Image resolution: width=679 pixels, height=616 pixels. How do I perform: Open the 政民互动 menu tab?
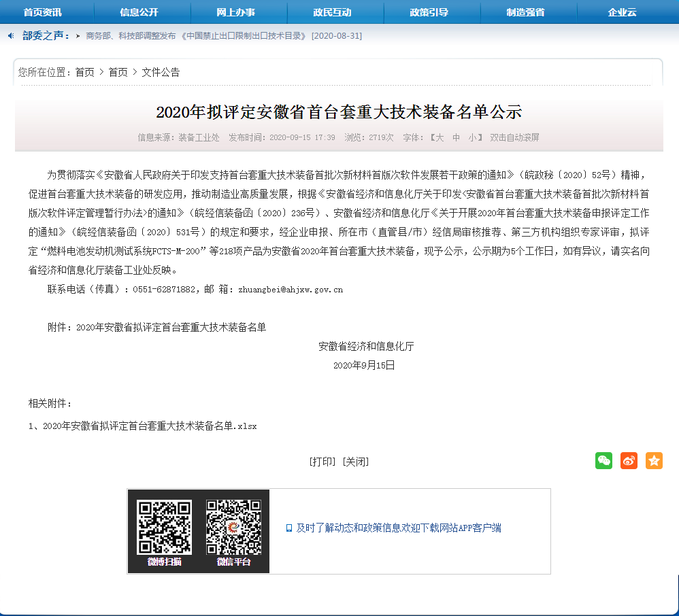point(332,12)
